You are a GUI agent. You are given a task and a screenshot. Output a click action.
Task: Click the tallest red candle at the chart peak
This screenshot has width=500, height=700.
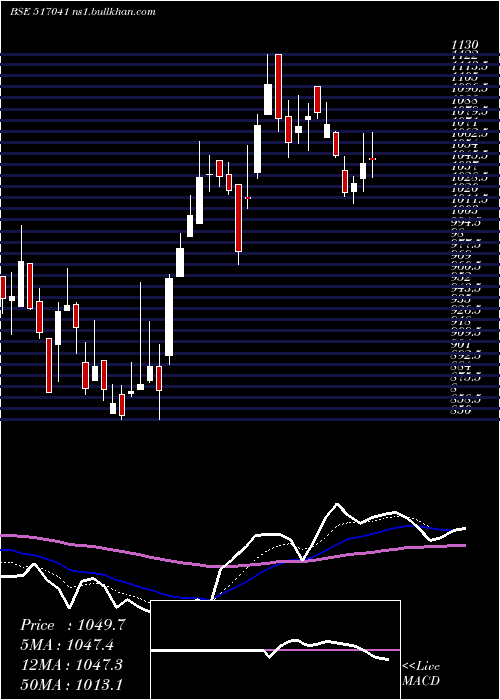tap(278, 86)
